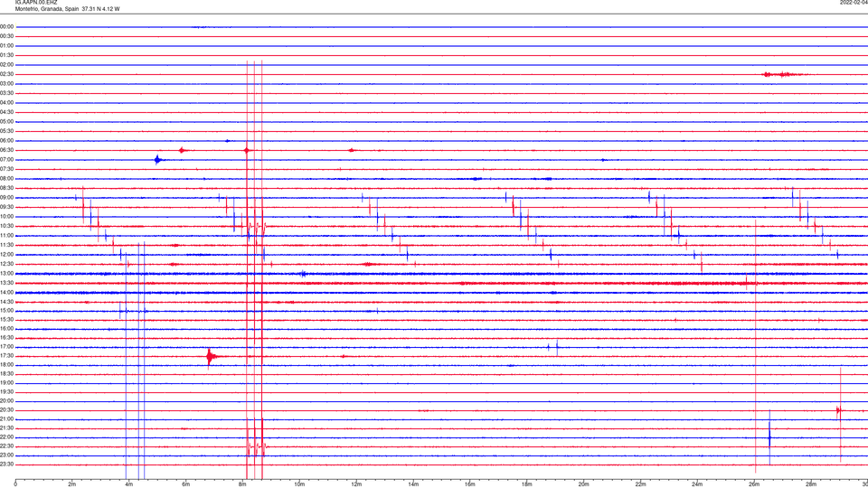The width and height of the screenshot is (868, 488).
Task: Click the blue event burst on 13:00 trace
Action: pos(302,274)
